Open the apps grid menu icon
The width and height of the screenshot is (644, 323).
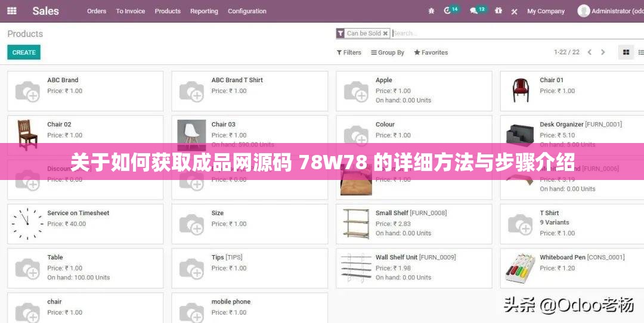pyautogui.click(x=12, y=11)
